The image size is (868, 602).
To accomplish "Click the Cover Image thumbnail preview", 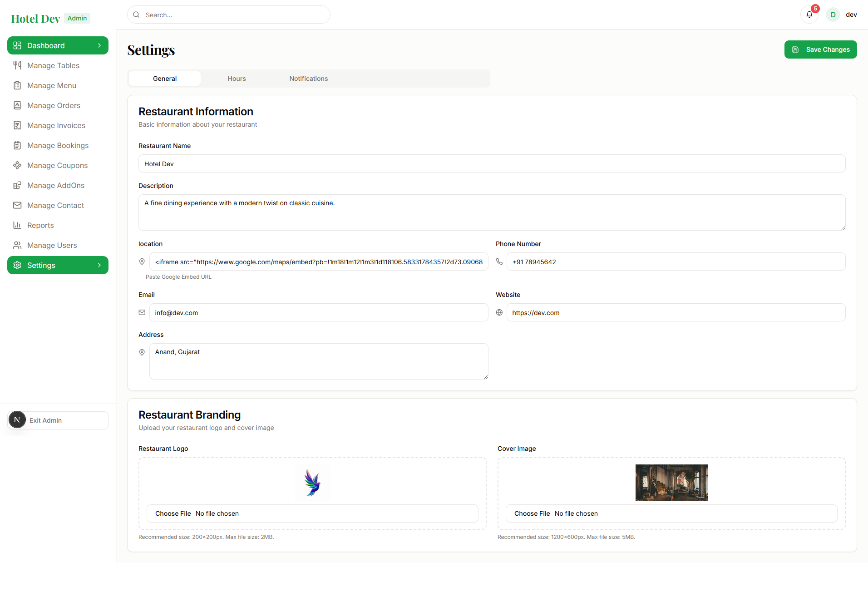I will [x=671, y=483].
